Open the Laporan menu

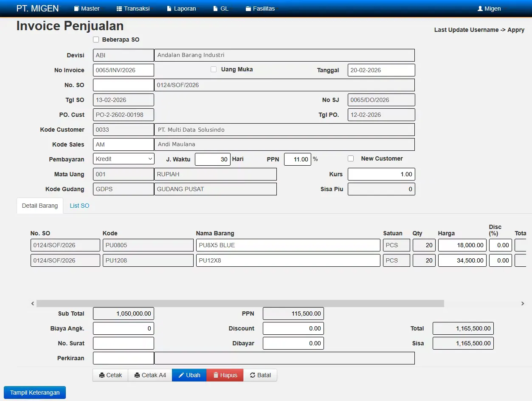click(181, 8)
